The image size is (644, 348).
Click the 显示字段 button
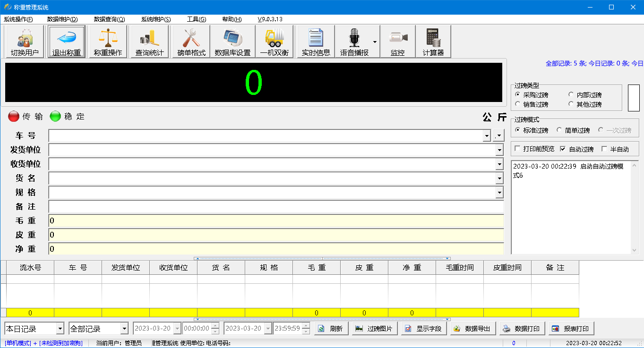tap(424, 329)
